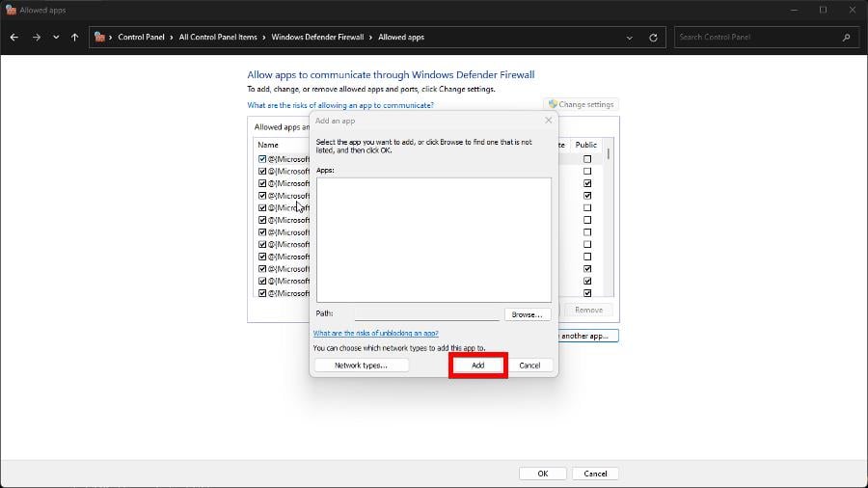The width and height of the screenshot is (868, 488).
Task: Open risks of allowing an app link
Action: (340, 105)
